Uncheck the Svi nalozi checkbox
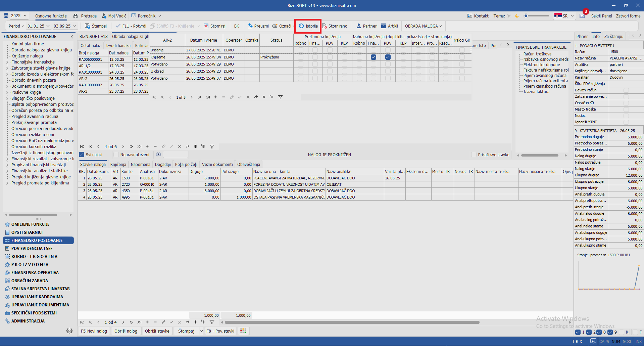 point(82,155)
